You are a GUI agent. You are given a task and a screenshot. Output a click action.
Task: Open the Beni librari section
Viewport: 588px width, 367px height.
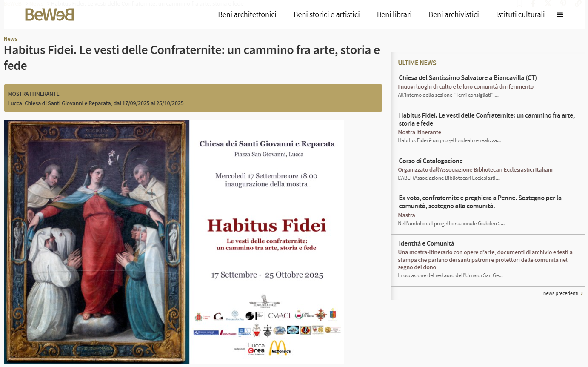click(x=394, y=14)
